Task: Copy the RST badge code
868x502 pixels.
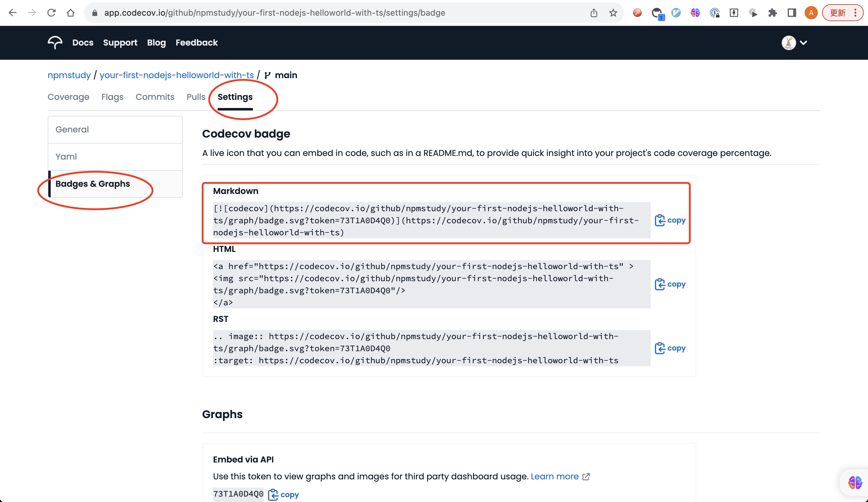Action: 670,348
